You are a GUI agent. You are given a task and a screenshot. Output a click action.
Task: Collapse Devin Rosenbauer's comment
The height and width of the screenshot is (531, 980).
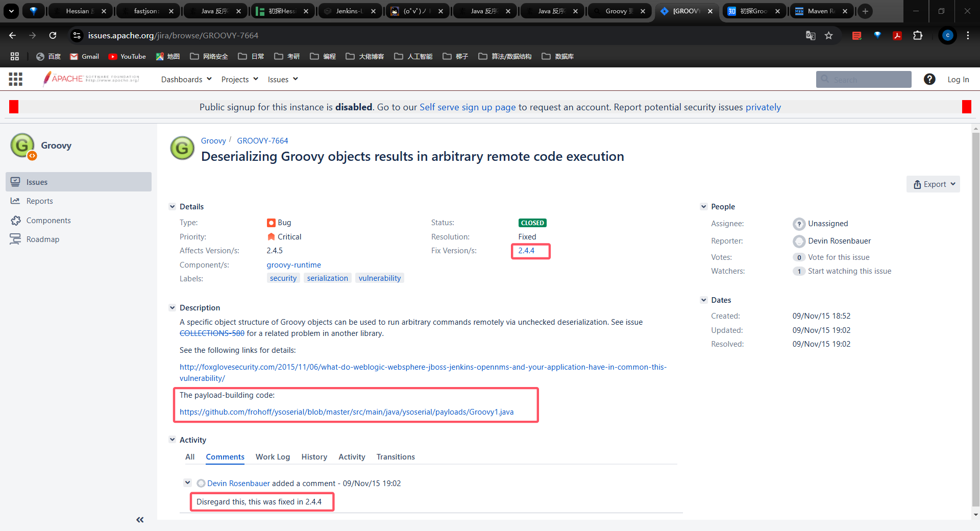(187, 482)
